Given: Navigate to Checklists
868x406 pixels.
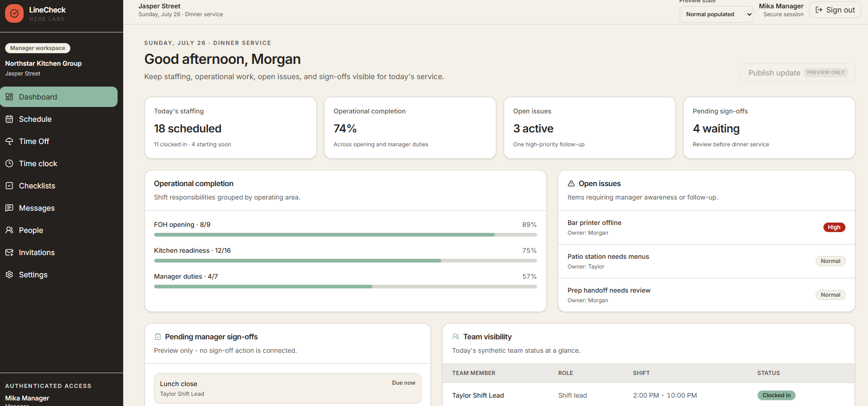Looking at the screenshot, I should tap(59, 186).
